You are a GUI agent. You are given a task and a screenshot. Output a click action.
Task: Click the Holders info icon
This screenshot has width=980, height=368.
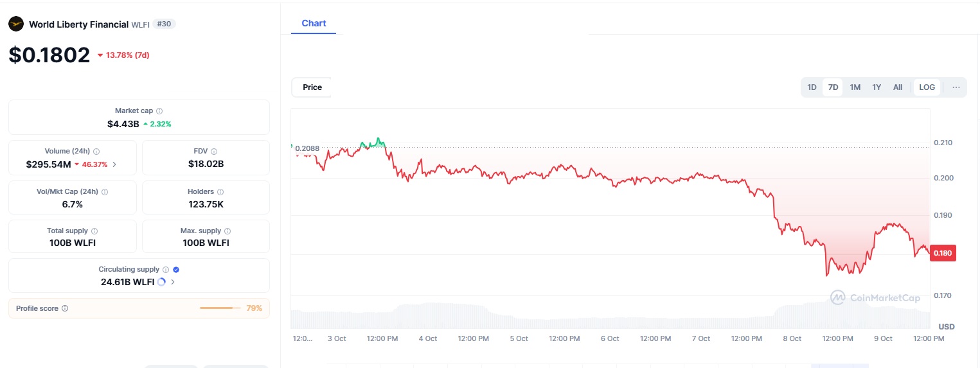(x=220, y=192)
